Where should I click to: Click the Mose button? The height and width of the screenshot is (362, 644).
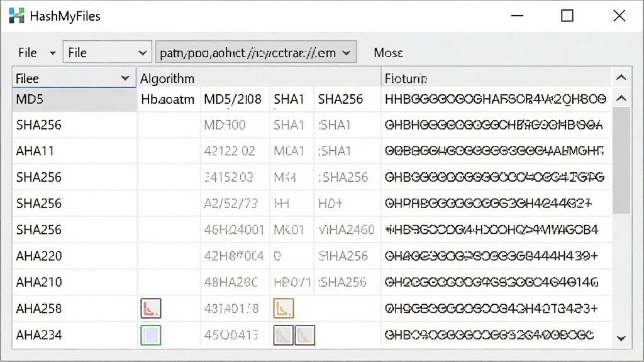click(388, 53)
